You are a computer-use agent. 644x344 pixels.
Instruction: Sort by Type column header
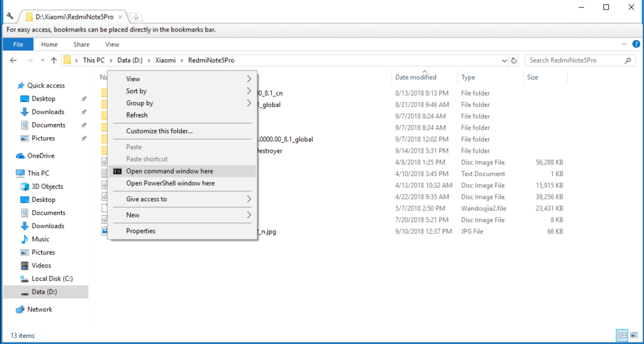tap(491, 77)
